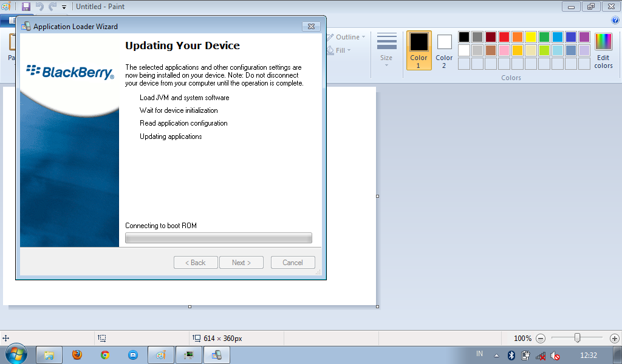Pick the indigo palette swatch
The image size is (622, 364).
pos(571,37)
